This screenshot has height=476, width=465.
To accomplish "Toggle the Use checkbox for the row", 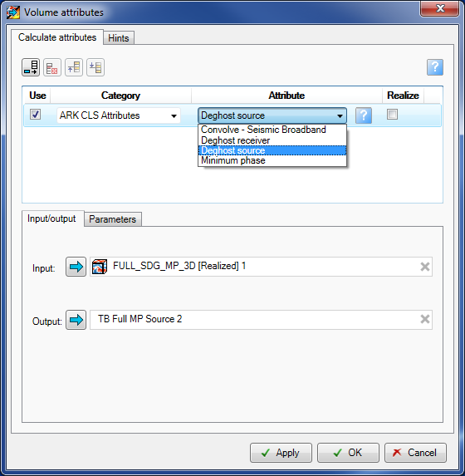I will (x=35, y=115).
